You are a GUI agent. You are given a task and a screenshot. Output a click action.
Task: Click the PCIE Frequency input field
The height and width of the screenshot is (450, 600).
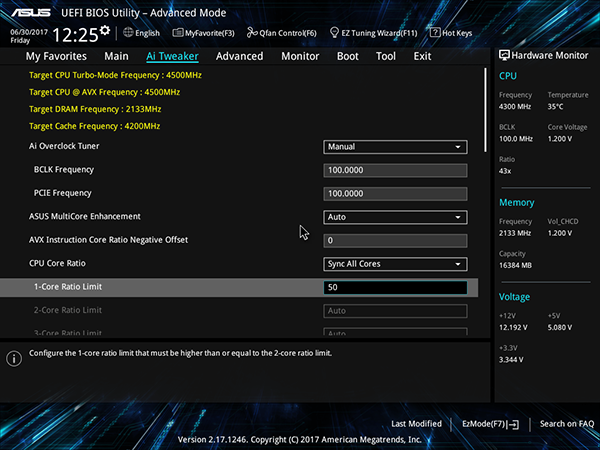[x=395, y=194]
